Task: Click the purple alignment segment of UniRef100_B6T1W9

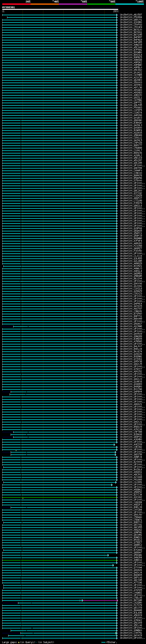Action: [x=100, y=600]
